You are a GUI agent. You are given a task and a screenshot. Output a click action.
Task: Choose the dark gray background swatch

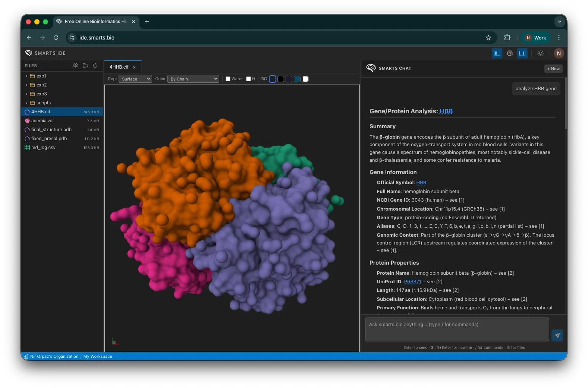coord(273,79)
